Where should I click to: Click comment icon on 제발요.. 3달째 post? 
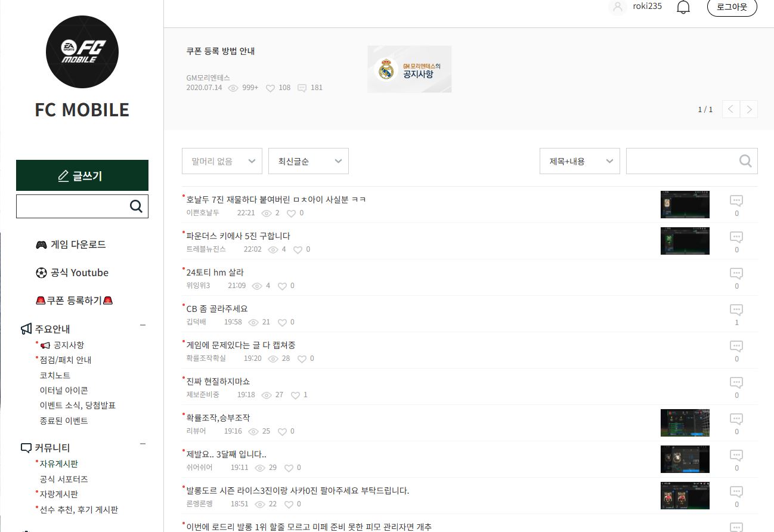736,455
